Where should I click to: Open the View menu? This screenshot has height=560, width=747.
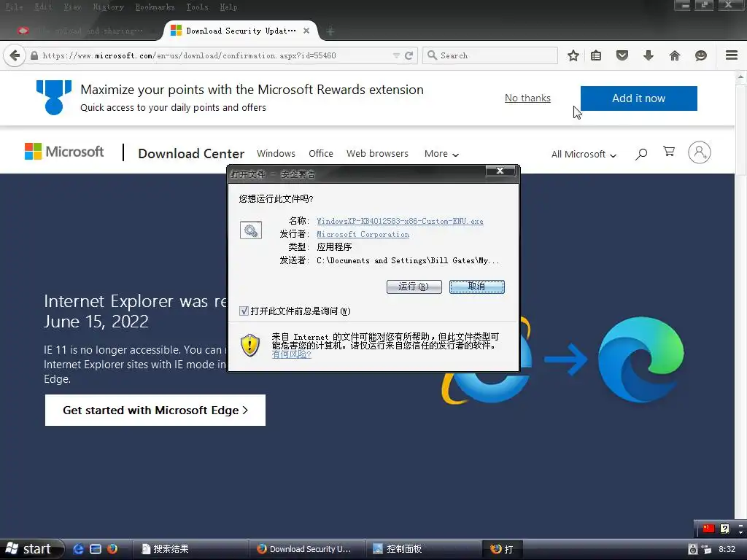click(72, 7)
